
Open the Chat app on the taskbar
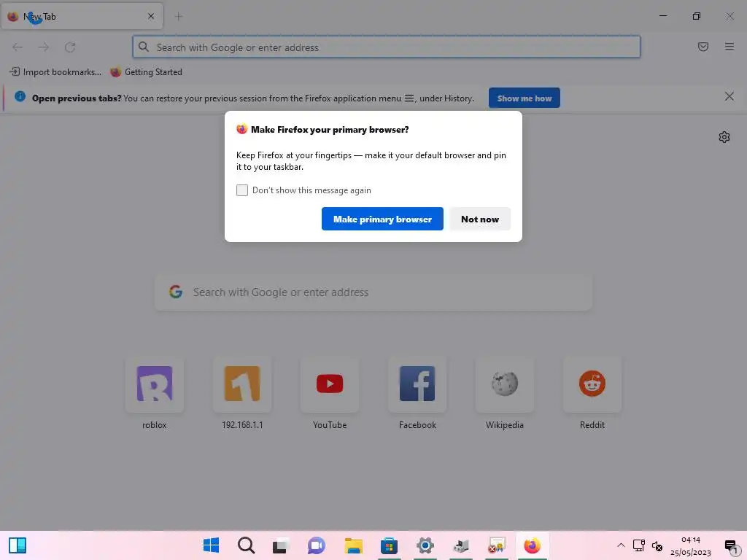pyautogui.click(x=317, y=545)
